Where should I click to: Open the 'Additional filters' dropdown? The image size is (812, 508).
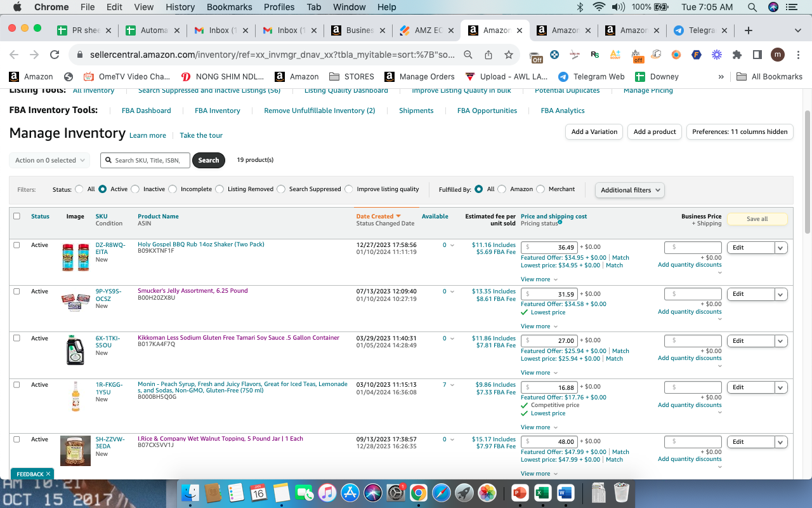pyautogui.click(x=629, y=190)
